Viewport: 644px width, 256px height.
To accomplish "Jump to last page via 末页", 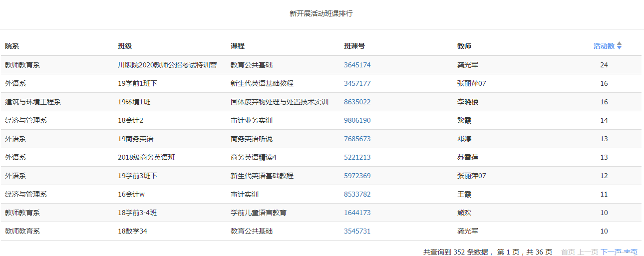I will (630, 252).
